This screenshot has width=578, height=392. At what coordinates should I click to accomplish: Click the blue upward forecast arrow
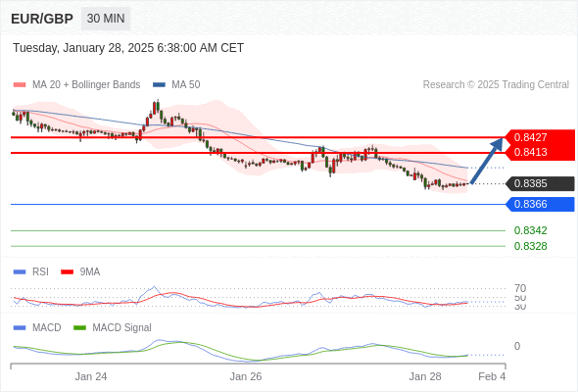point(487,161)
